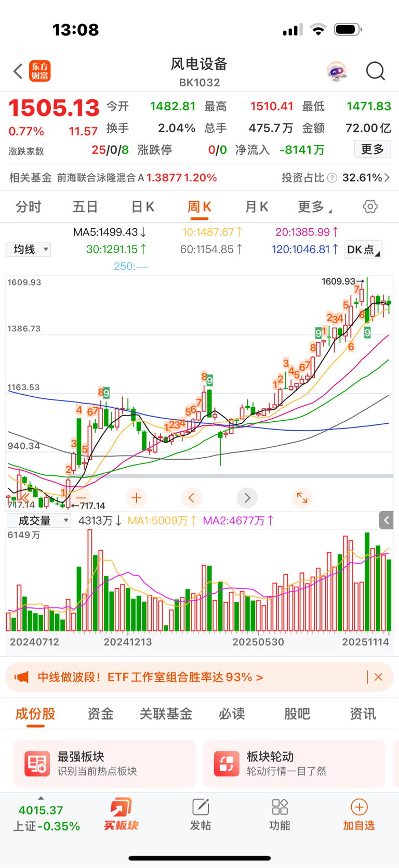Tap the 20250530 date label
This screenshot has width=399, height=868.
click(258, 642)
